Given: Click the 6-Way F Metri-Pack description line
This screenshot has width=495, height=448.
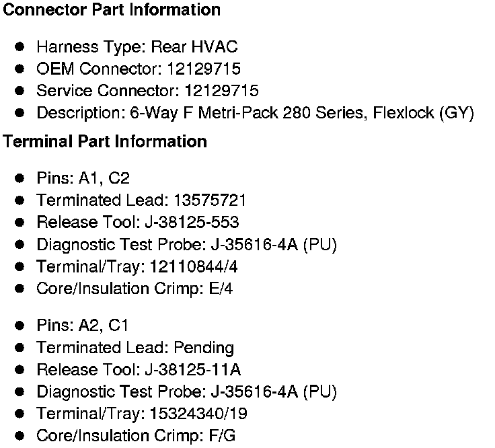Looking at the screenshot, I should point(255,113).
